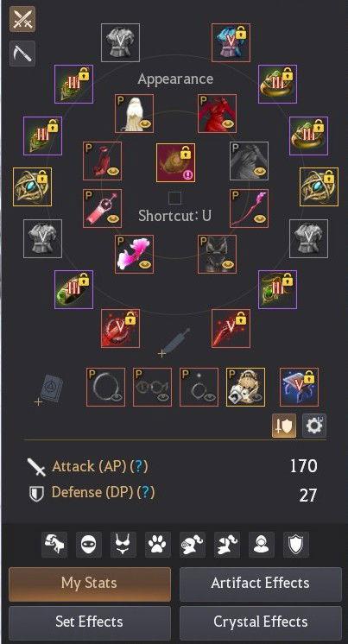Select the crossed swords combat gear tab
Viewport: 348px width, 644px height.
[22, 19]
